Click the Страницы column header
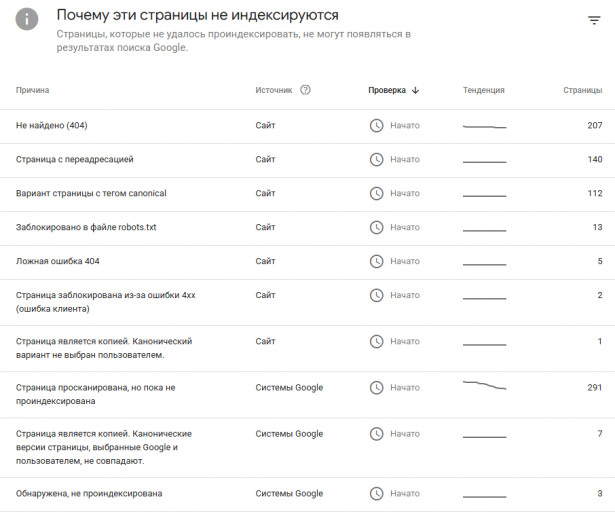 pyautogui.click(x=582, y=90)
